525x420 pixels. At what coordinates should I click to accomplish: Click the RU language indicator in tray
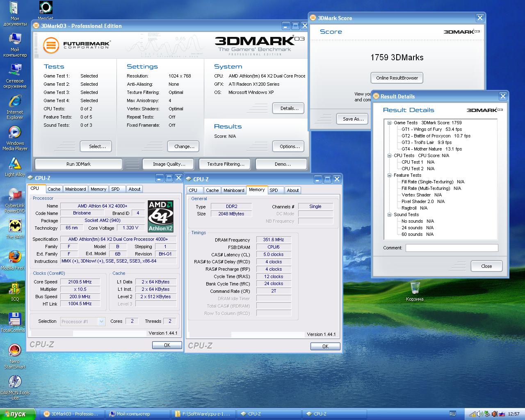pyautogui.click(x=453, y=414)
